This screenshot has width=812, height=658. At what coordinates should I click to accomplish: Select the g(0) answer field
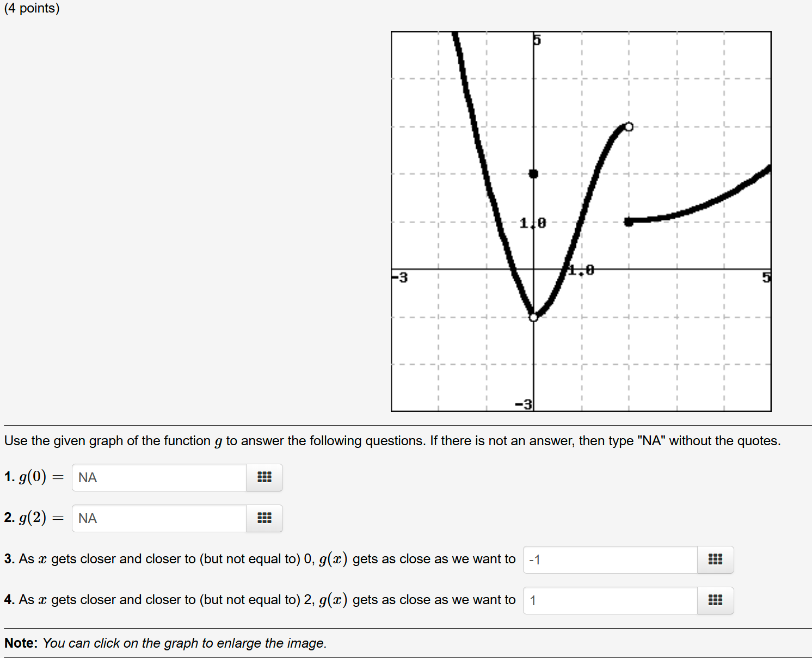tap(158, 477)
